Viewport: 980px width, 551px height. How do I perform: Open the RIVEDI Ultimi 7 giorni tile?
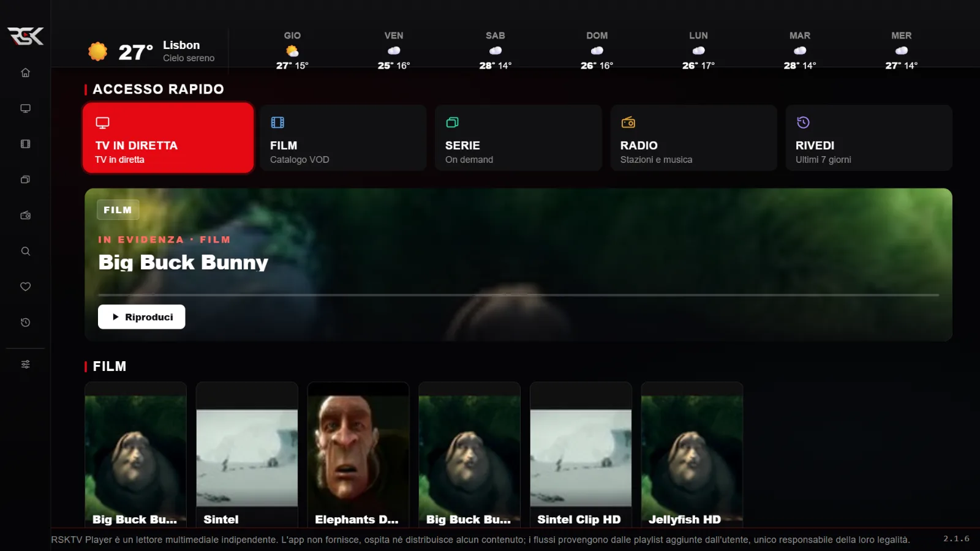pyautogui.click(x=869, y=138)
